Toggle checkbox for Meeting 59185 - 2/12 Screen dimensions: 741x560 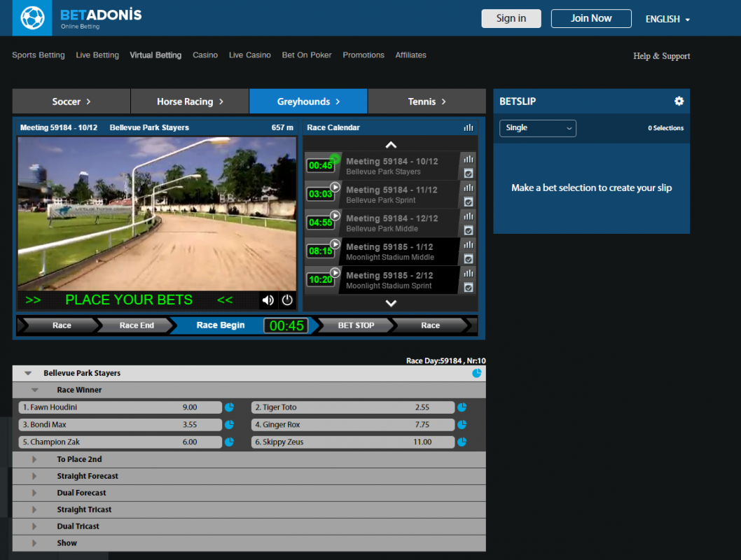469,287
